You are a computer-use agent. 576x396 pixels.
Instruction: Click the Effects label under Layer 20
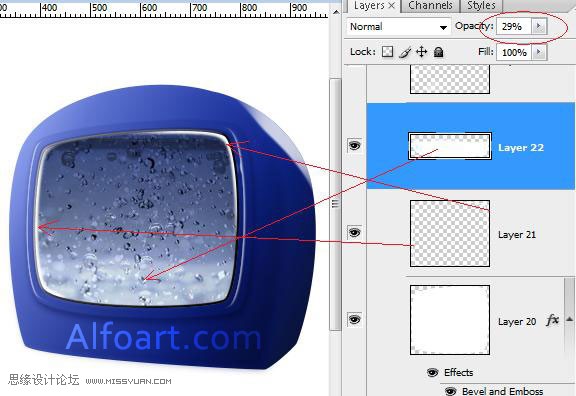[x=458, y=372]
